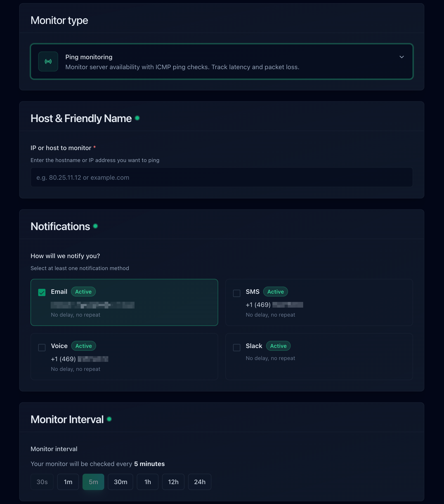Enable Slack notifications
The image size is (444, 504).
(236, 347)
